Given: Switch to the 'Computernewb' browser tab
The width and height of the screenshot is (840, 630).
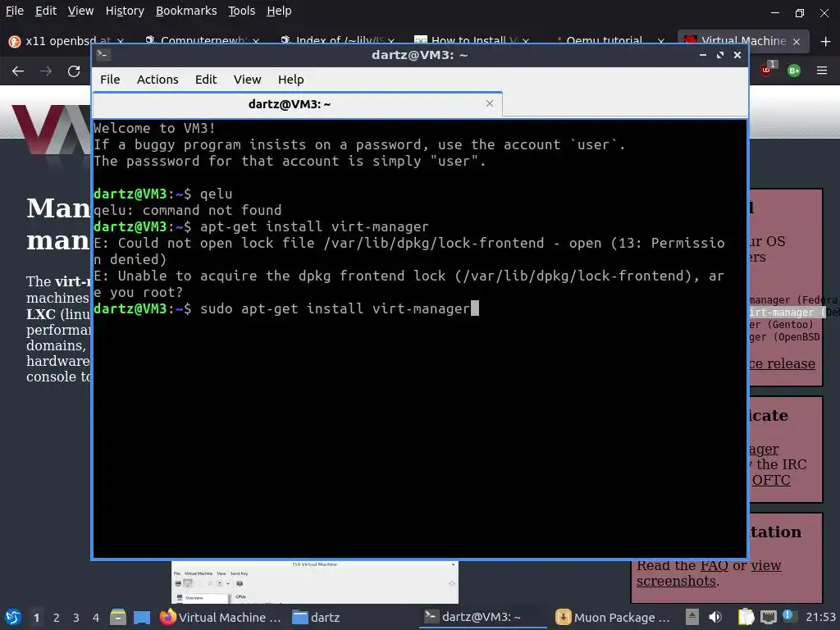Looking at the screenshot, I should tap(203, 41).
